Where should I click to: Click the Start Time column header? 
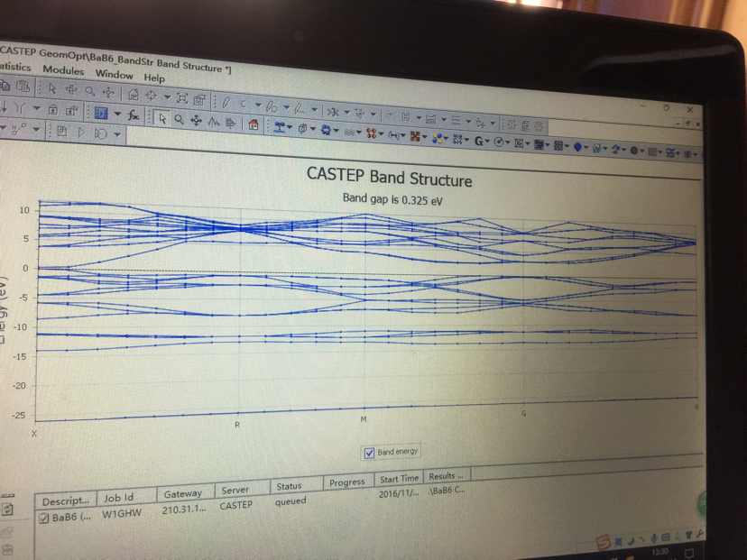pos(400,479)
